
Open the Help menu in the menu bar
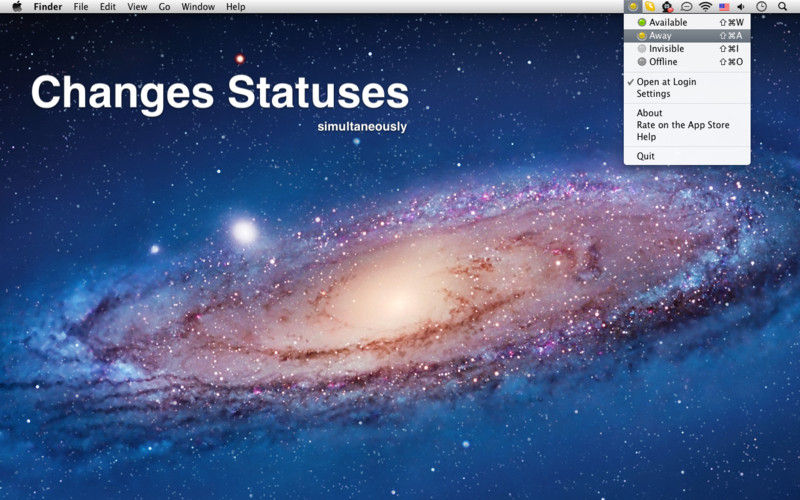pos(236,7)
